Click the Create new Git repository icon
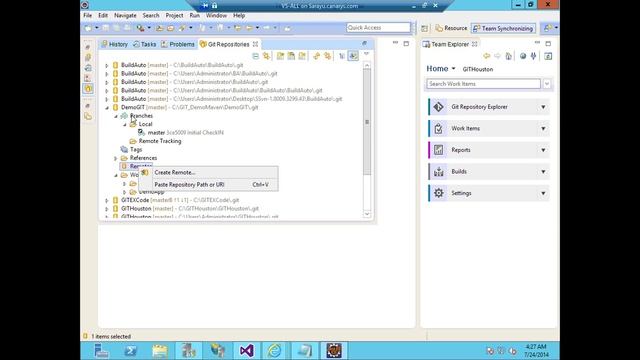 point(302,56)
